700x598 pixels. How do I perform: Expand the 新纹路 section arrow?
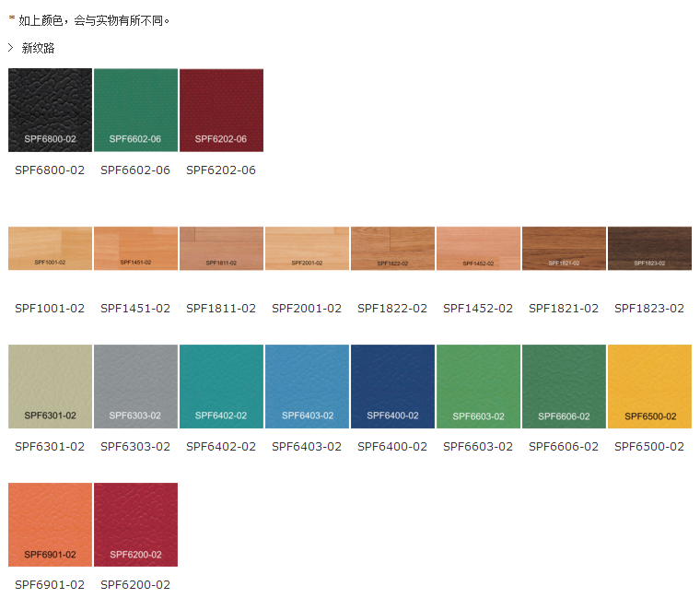coord(11,48)
